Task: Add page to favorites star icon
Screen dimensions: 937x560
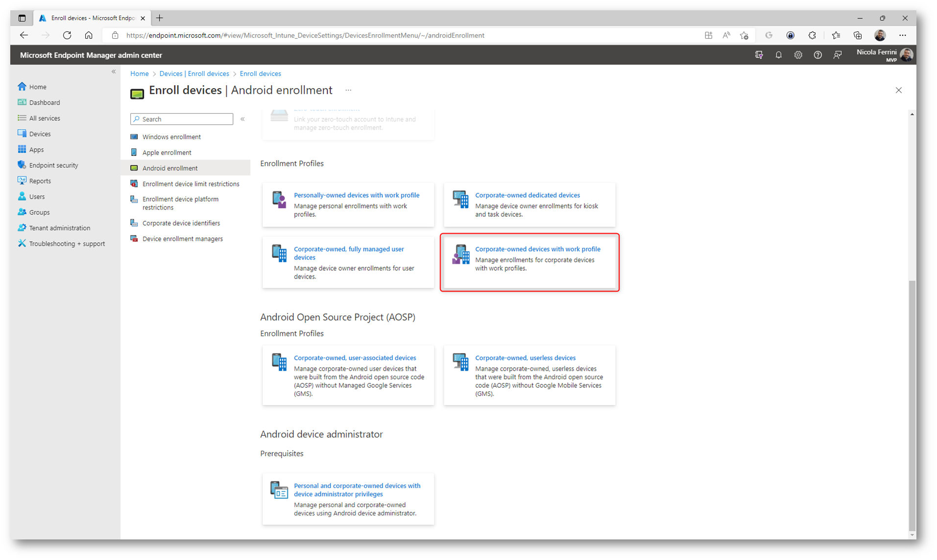Action: point(744,35)
